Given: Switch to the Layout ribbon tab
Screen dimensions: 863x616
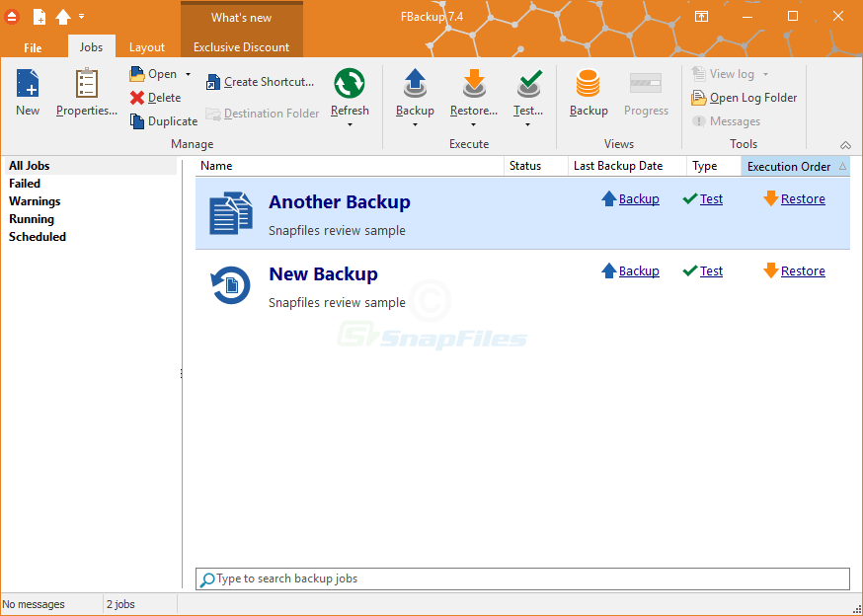Looking at the screenshot, I should click(x=147, y=47).
